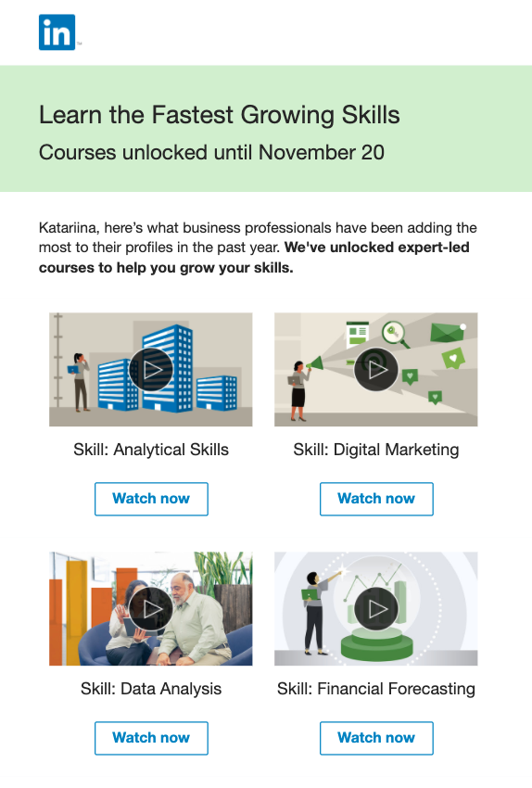Click the Learn the Fastest Growing Skills heading
532x788 pixels.
coord(220,115)
